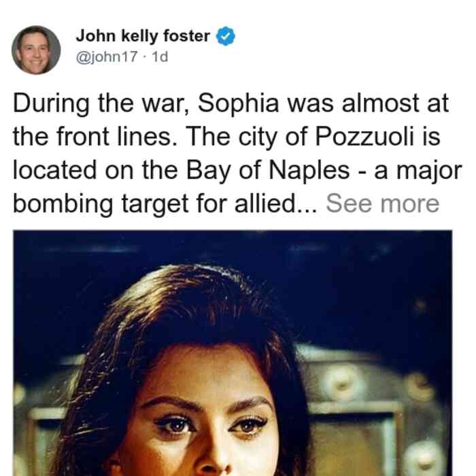Expand the post with See more
Viewport: 476px width, 476px height.
click(x=382, y=203)
